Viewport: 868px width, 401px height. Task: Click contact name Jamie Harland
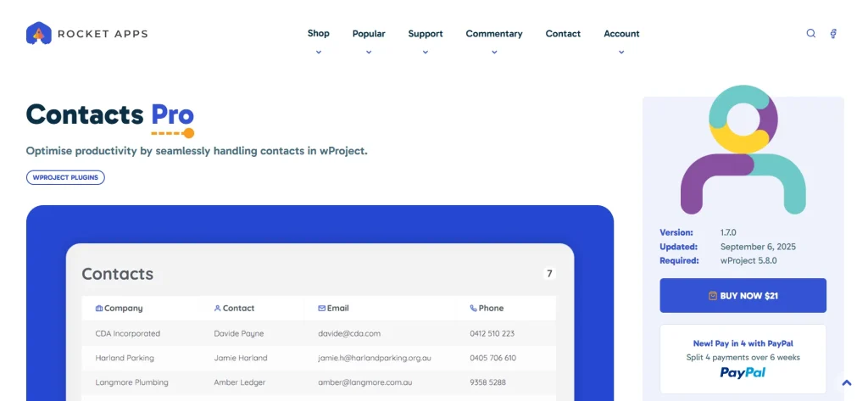coord(240,358)
